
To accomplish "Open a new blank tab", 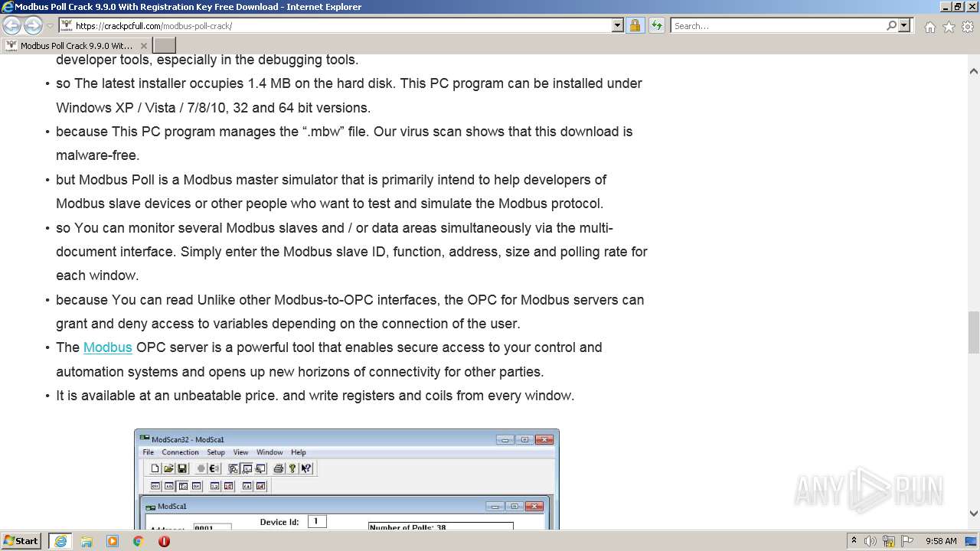I will pos(164,46).
